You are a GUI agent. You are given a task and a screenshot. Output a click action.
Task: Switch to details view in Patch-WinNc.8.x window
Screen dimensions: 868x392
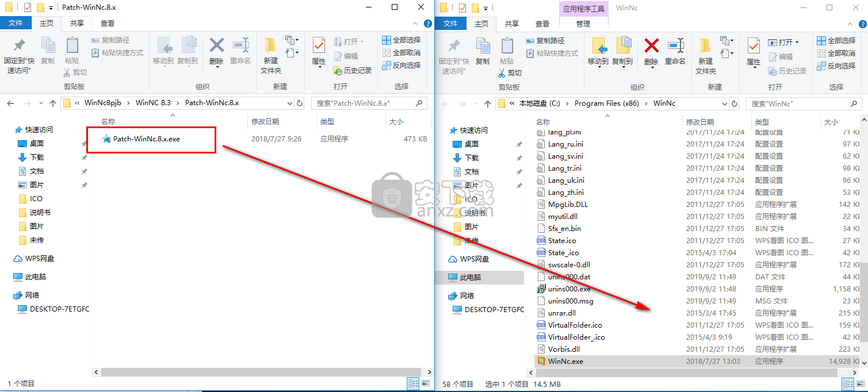[414, 383]
